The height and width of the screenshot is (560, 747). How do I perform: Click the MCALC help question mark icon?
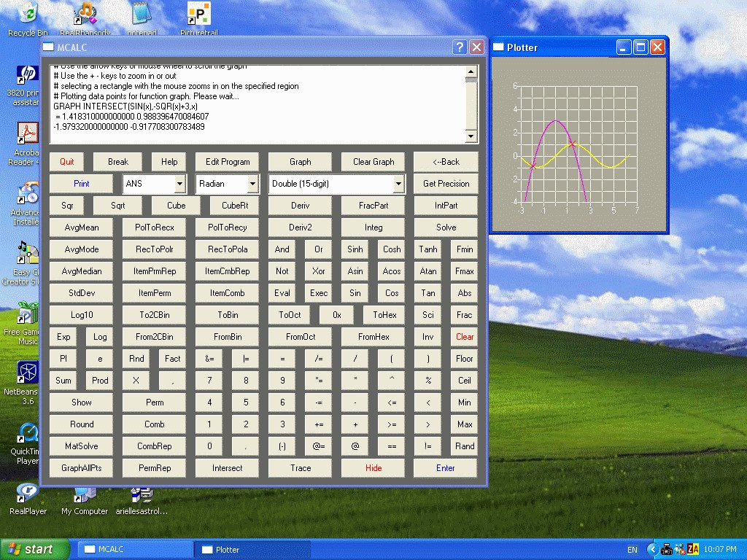(460, 47)
